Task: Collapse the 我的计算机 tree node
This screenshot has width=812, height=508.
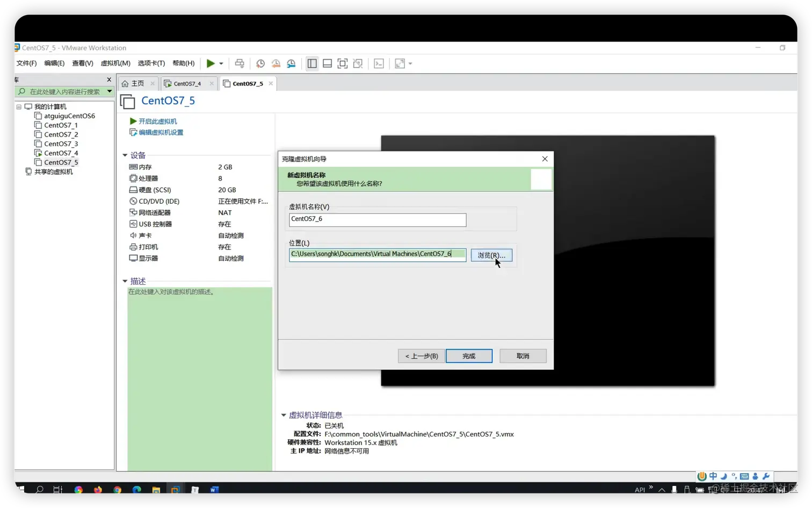Action: (x=19, y=106)
